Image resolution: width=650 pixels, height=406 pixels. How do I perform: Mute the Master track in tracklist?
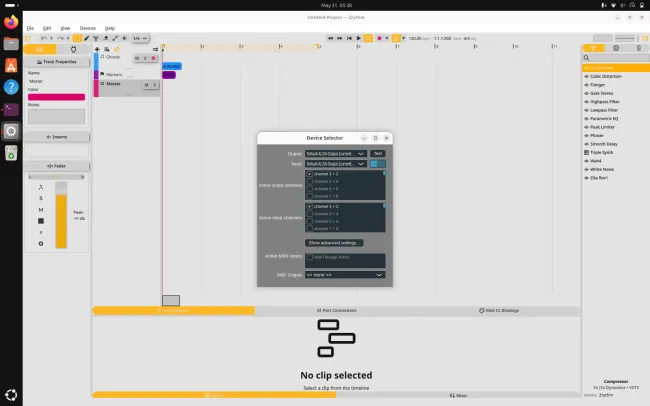(x=146, y=85)
